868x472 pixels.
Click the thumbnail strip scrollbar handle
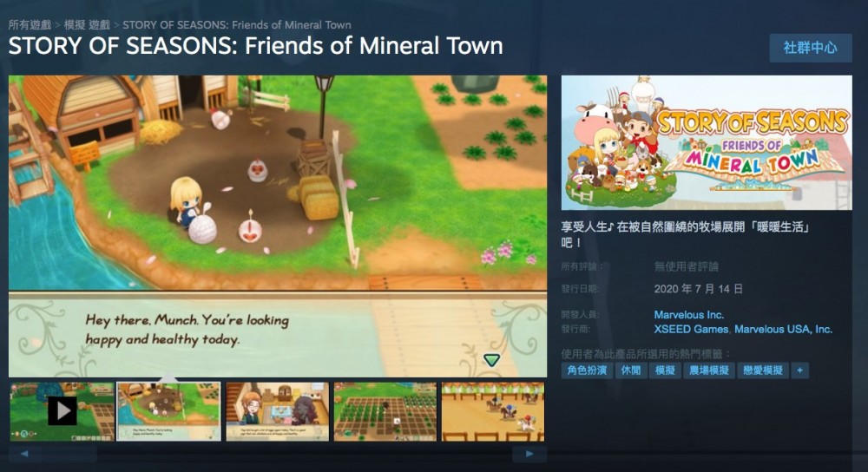[x=69, y=454]
